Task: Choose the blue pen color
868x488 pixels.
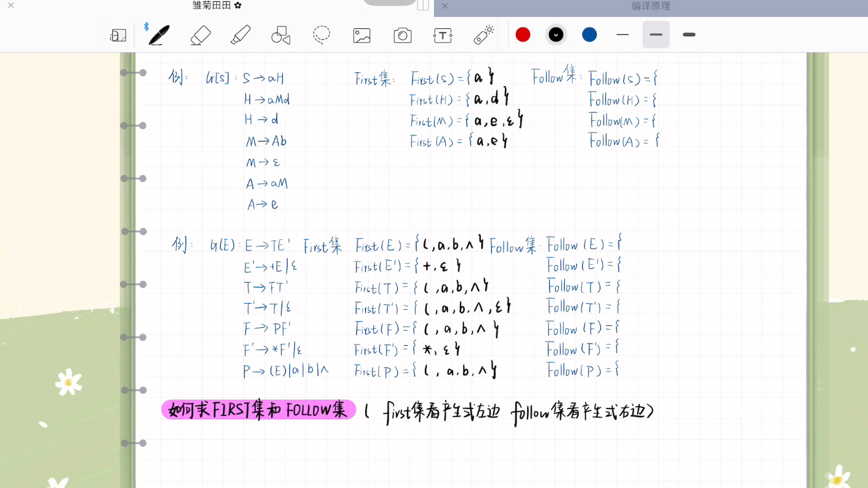Action: tap(590, 35)
